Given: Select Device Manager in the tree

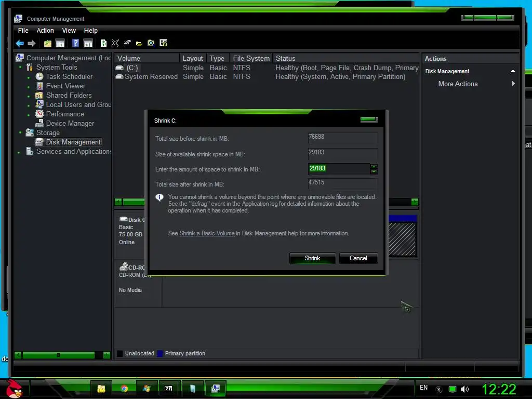Looking at the screenshot, I should click(x=70, y=124).
